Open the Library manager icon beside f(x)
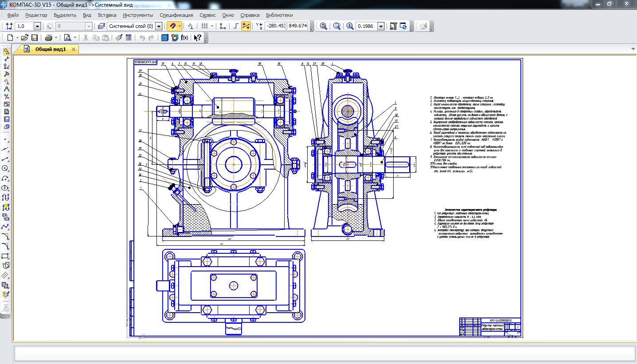This screenshot has width=637, height=364. tap(175, 38)
